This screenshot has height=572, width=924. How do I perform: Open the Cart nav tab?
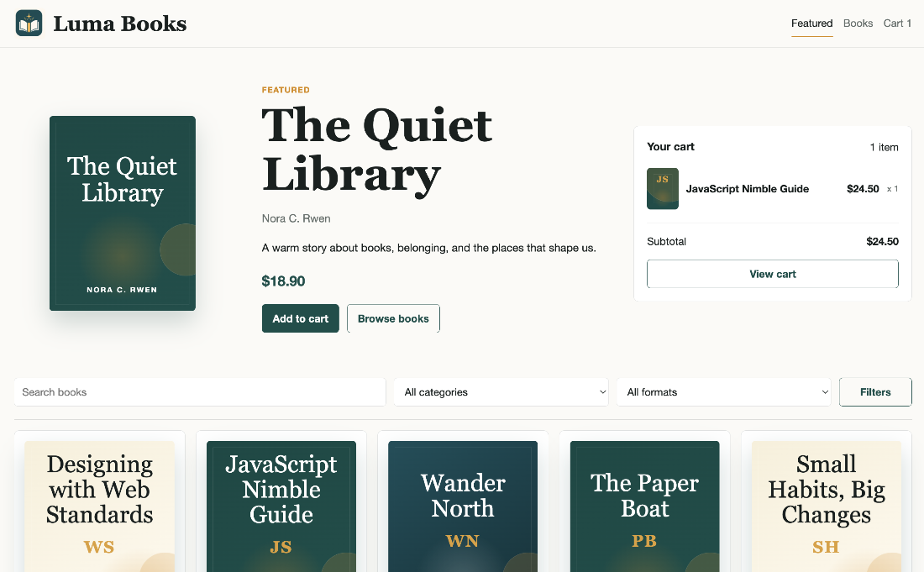click(x=897, y=24)
